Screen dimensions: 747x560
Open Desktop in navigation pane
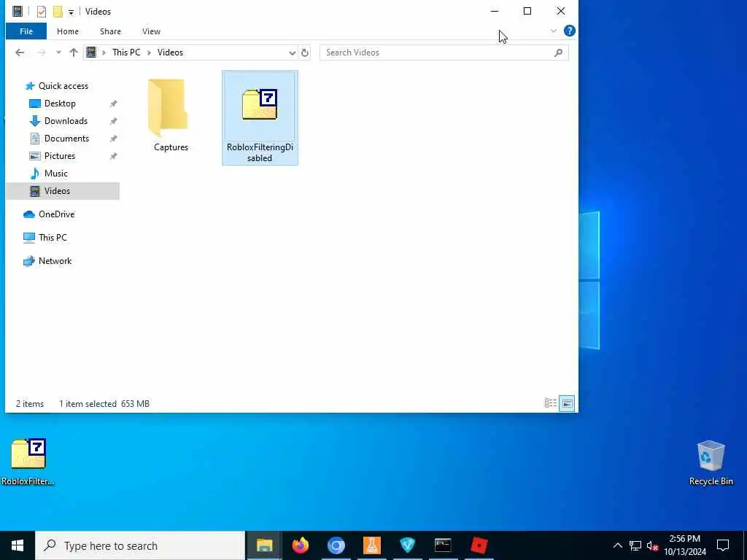pos(60,104)
